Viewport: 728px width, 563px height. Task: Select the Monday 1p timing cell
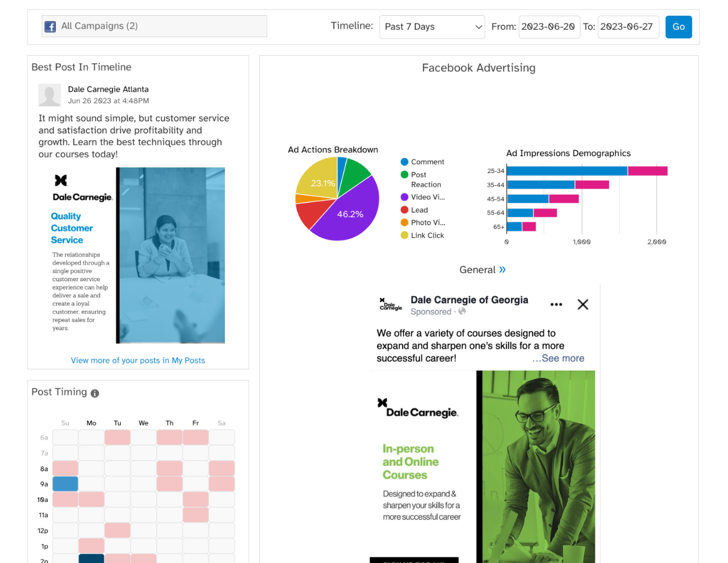pos(91,546)
